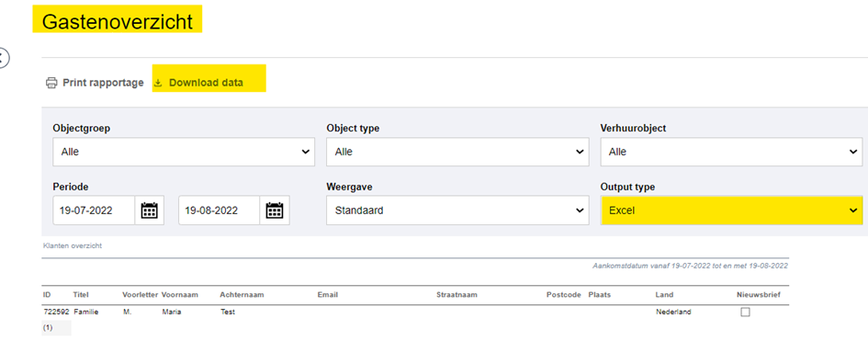868x341 pixels.
Task: Open the Object type dropdown
Action: (457, 152)
